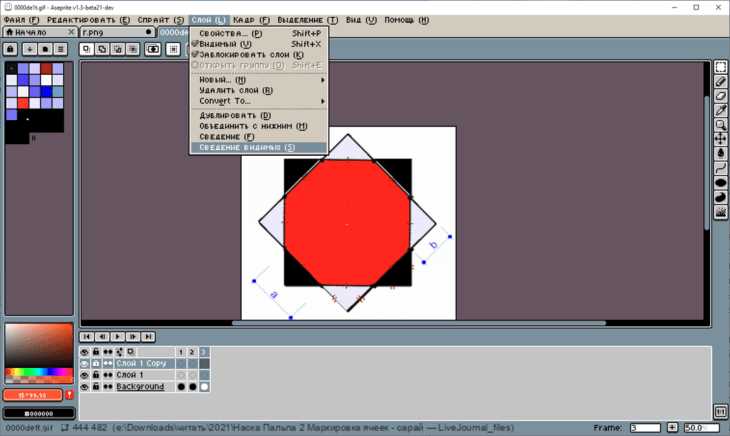The image size is (730, 436).
Task: Click the black background color field
Action: 39,413
